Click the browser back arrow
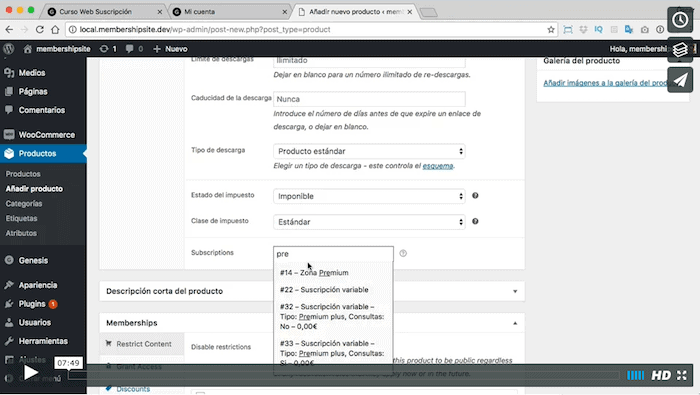This screenshot has height=395, width=700. pos(9,29)
